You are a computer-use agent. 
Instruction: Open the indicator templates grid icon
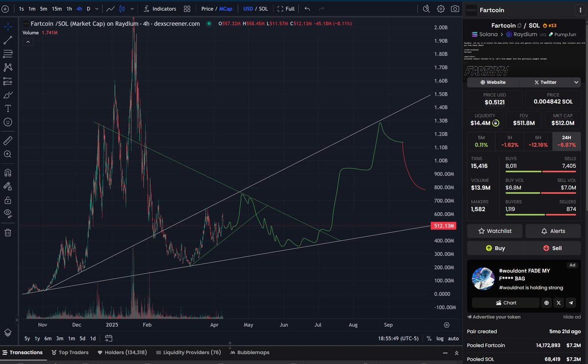[x=187, y=9]
